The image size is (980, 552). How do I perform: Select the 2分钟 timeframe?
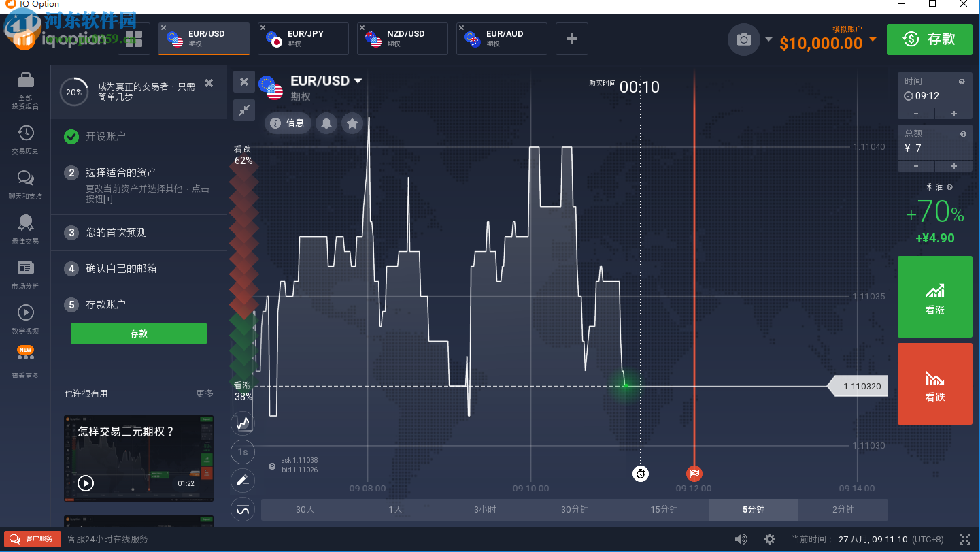[x=843, y=509]
